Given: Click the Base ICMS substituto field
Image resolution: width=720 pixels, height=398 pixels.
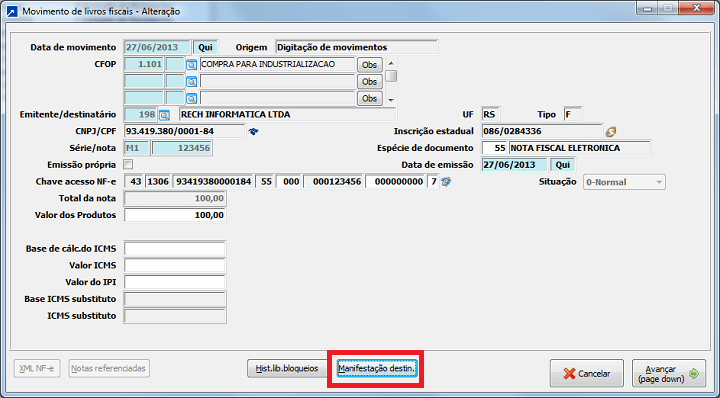Looking at the screenshot, I should [x=175, y=299].
